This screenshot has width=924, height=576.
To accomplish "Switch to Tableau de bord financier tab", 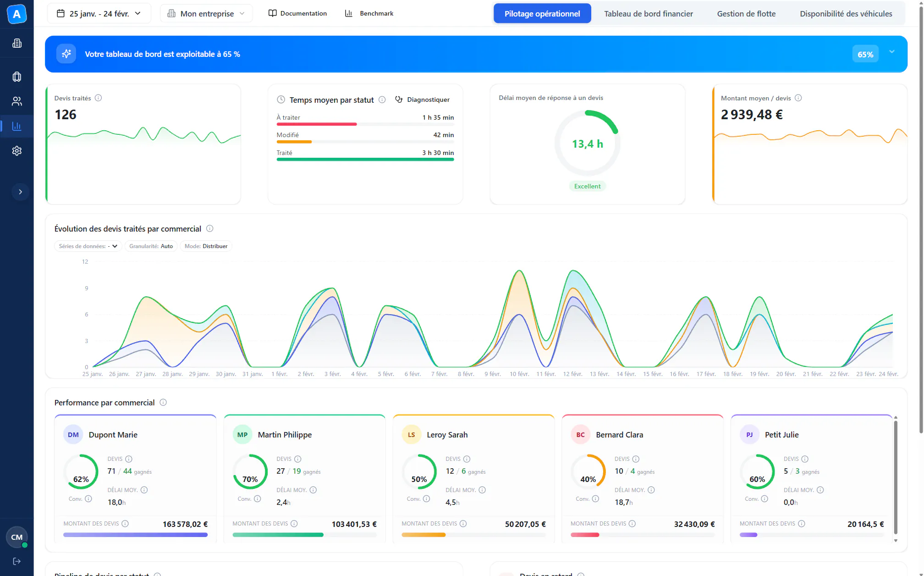I will point(648,14).
